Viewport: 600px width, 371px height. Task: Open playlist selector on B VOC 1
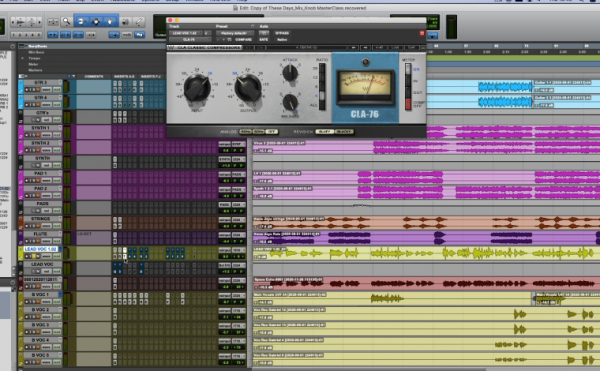[x=60, y=295]
